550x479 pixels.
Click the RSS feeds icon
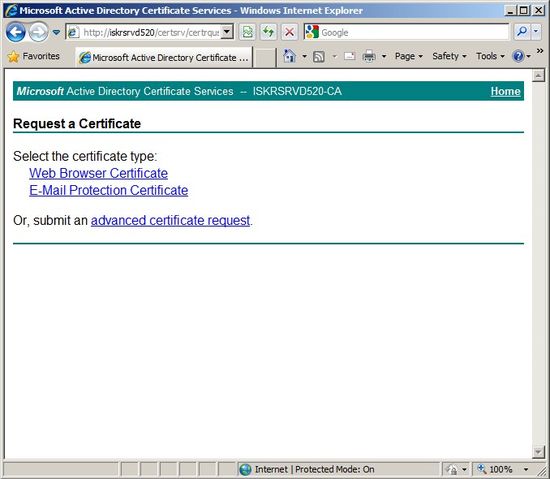(318, 56)
